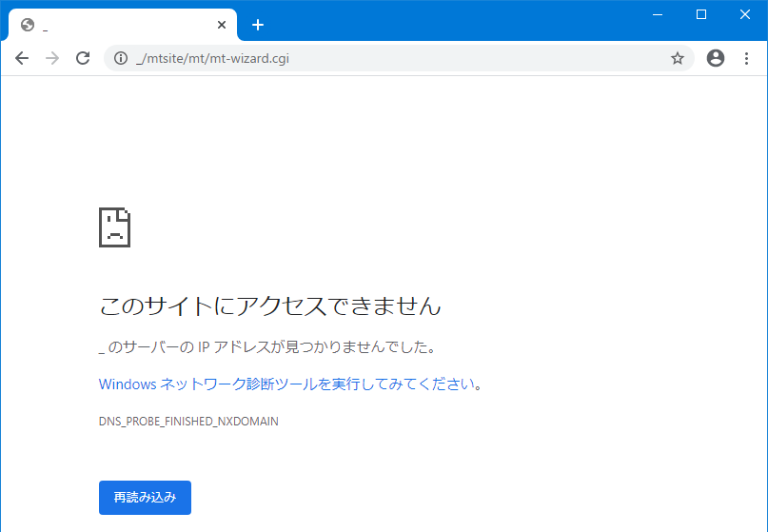Open the Windows ネットワーク診断ツール link
768x532 pixels.
[x=286, y=384]
